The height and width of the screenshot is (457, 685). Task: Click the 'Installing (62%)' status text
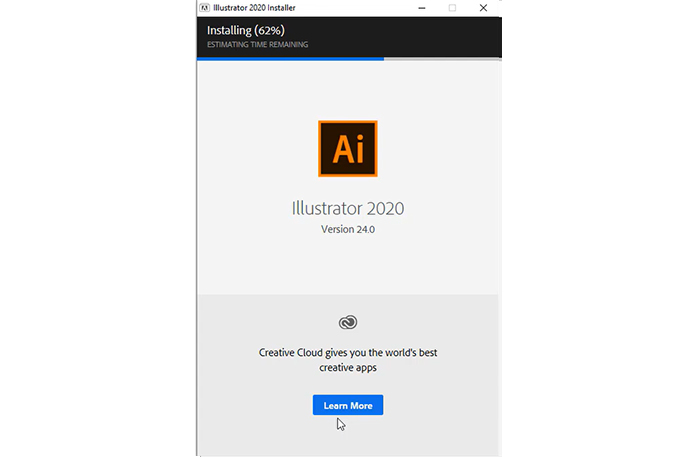coord(246,30)
